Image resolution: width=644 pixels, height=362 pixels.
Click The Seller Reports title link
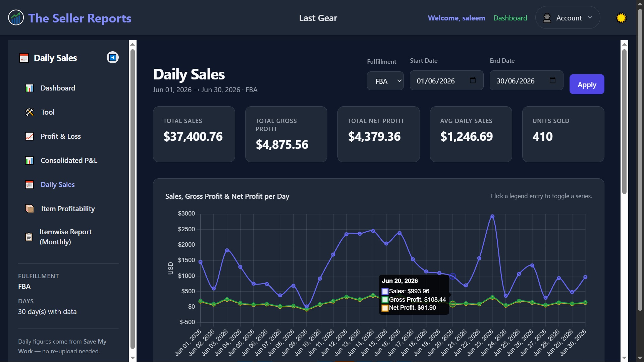coord(80,18)
